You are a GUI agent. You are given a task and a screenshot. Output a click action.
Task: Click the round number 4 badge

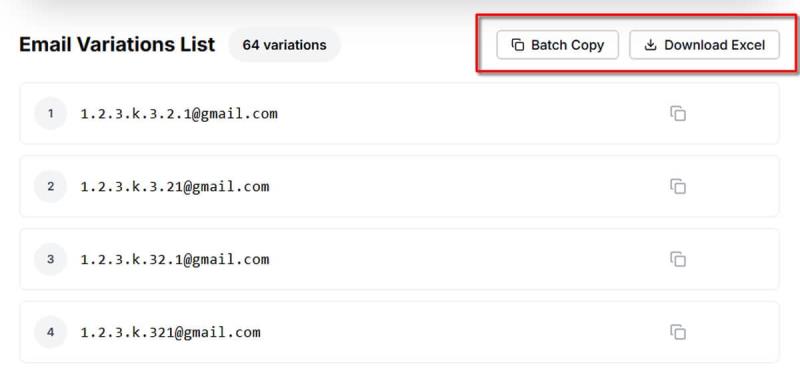point(51,332)
